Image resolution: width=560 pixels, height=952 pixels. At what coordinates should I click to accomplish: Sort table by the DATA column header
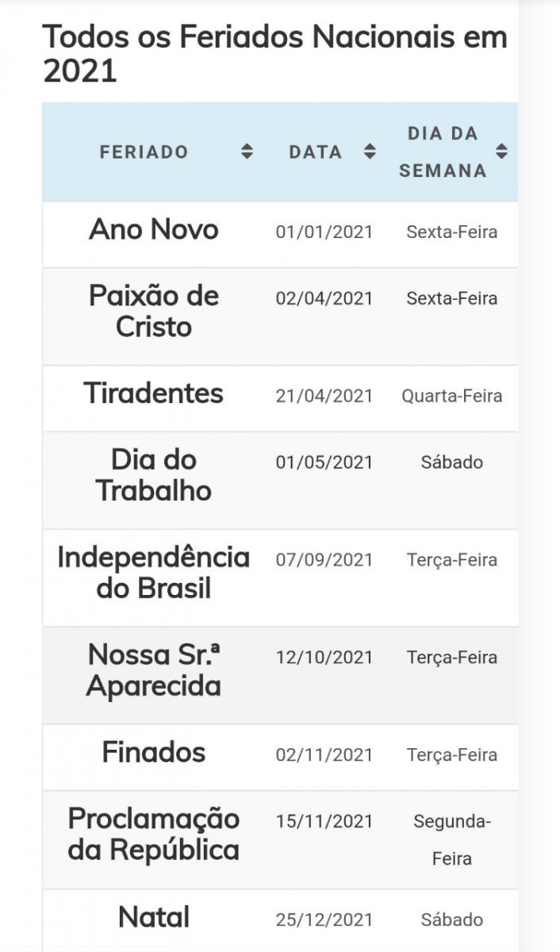[315, 152]
